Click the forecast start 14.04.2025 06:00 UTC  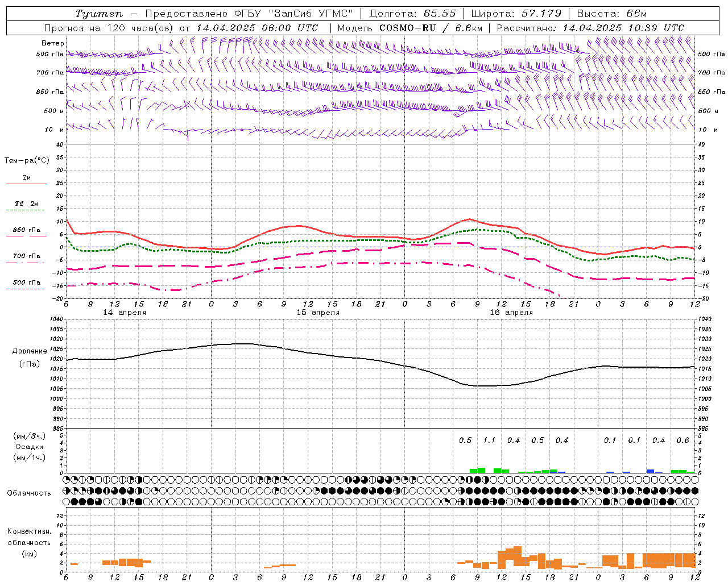tap(257, 28)
